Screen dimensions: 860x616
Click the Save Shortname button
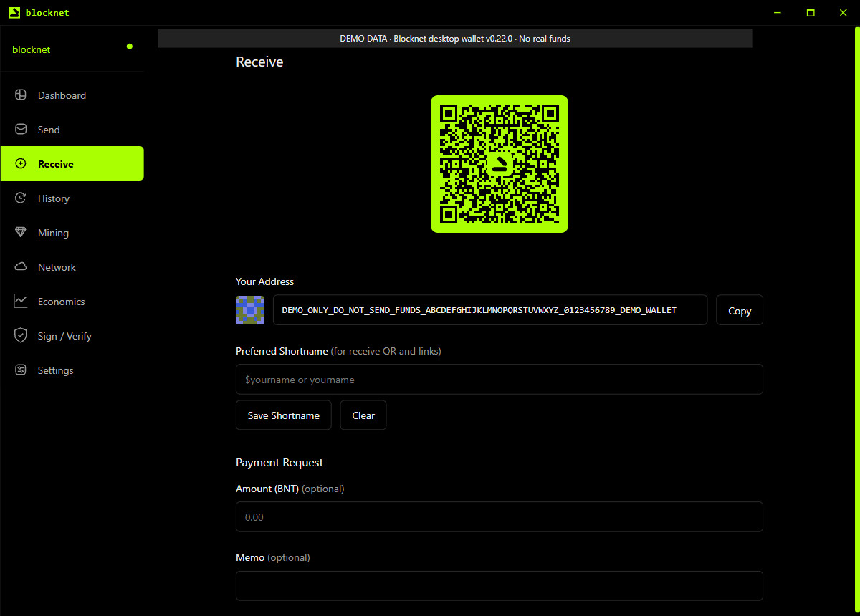(x=284, y=415)
